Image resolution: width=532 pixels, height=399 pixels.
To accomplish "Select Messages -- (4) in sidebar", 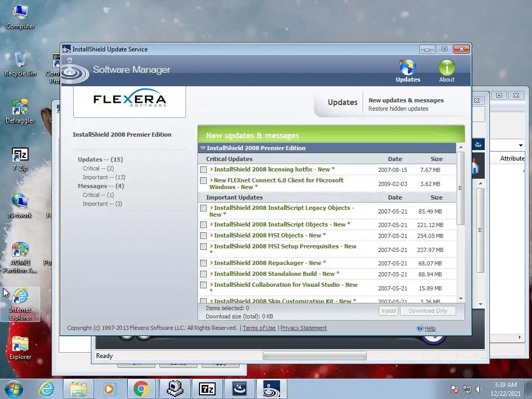I will tap(101, 186).
